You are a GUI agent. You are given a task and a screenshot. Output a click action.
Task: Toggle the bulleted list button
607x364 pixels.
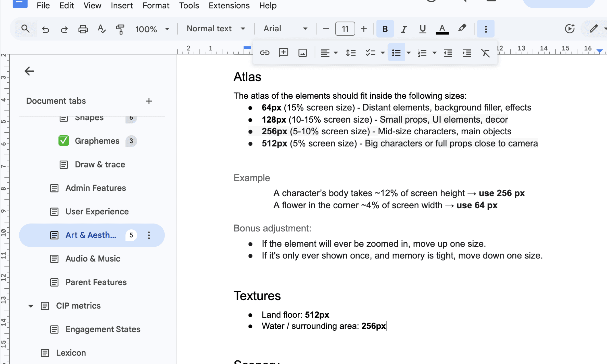pyautogui.click(x=396, y=53)
